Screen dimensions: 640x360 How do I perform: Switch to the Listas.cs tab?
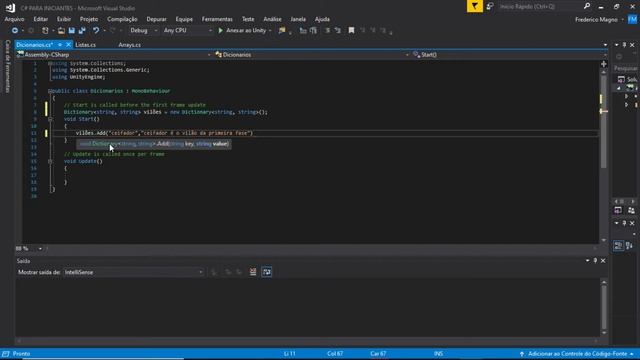point(86,45)
